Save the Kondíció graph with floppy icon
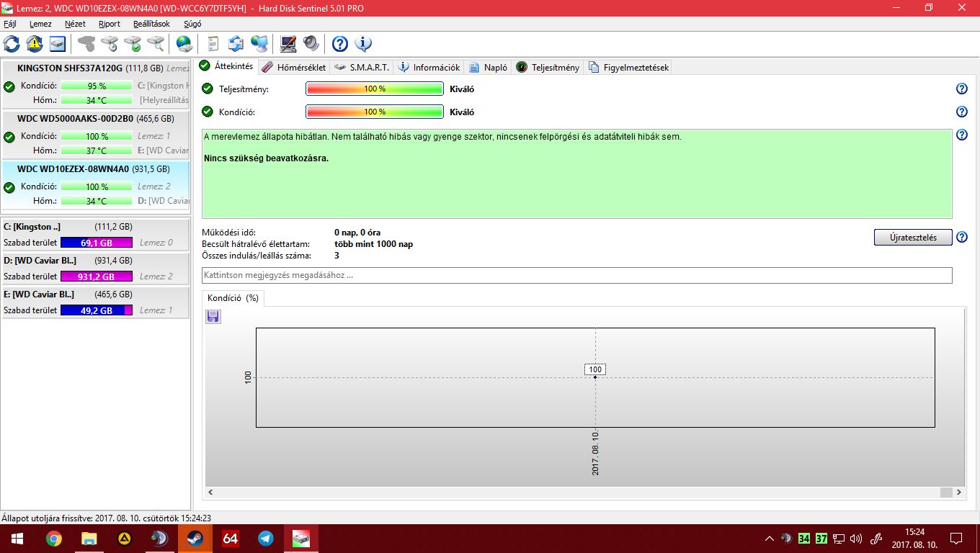The height and width of the screenshot is (553, 980). (x=213, y=317)
